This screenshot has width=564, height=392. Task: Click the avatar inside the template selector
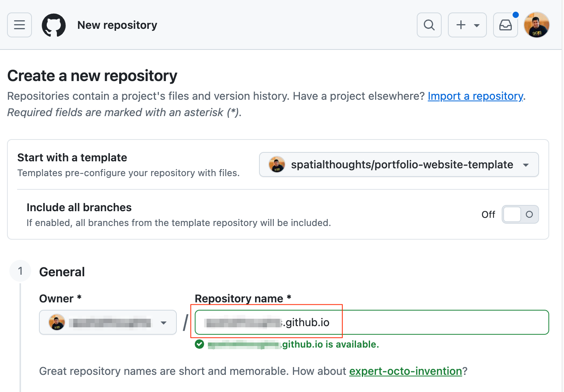[277, 164]
